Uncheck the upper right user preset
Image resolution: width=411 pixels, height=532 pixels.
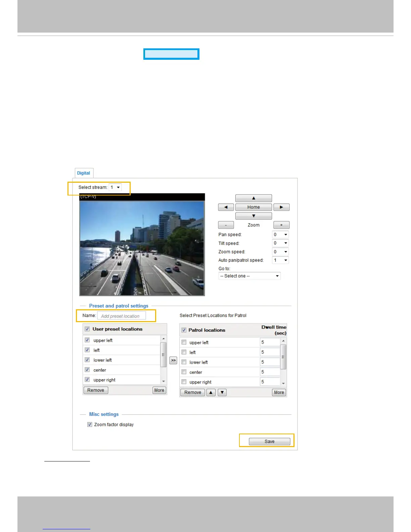click(87, 380)
